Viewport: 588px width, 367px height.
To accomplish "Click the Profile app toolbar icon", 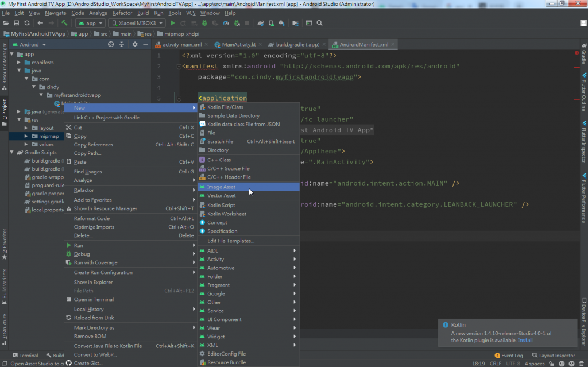I will click(226, 23).
